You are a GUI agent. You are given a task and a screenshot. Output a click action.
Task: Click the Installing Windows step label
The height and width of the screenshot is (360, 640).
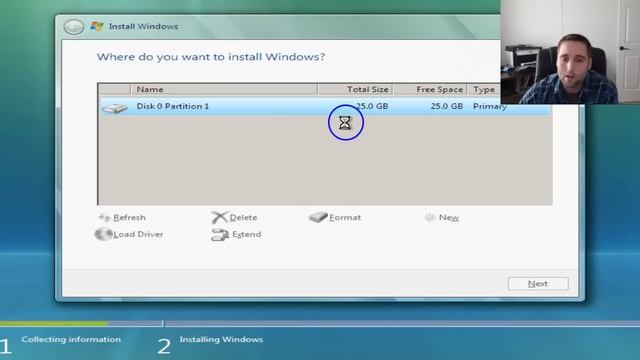click(x=221, y=339)
